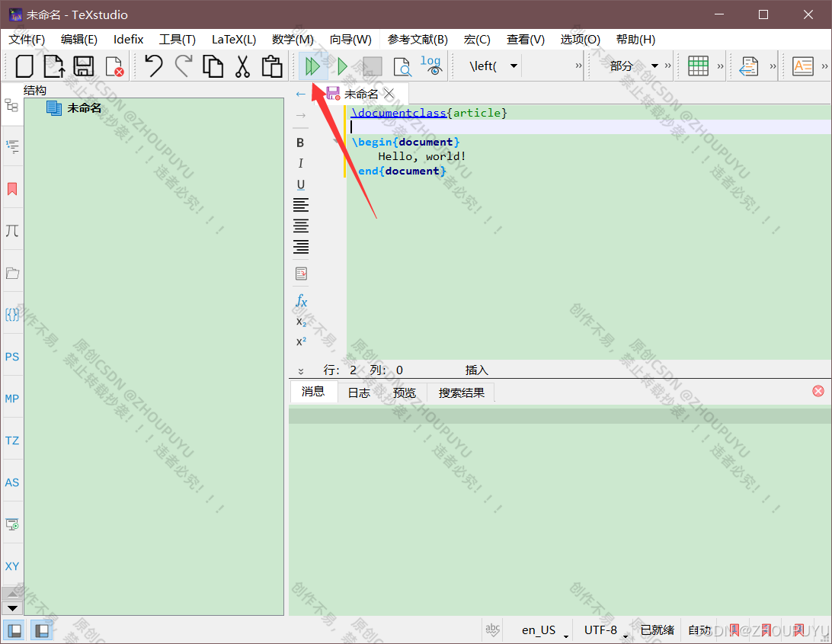Screen dimensions: 832x644
Task: Build and view with double green arrow
Action: (312, 66)
